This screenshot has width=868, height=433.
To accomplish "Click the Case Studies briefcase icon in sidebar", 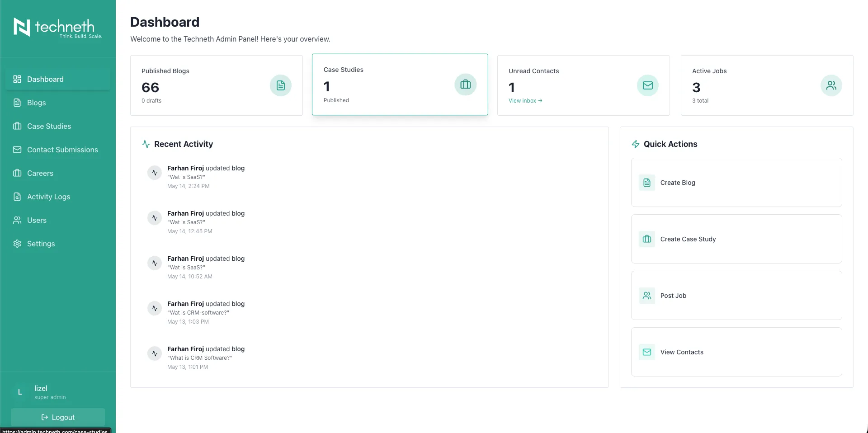I will [17, 126].
